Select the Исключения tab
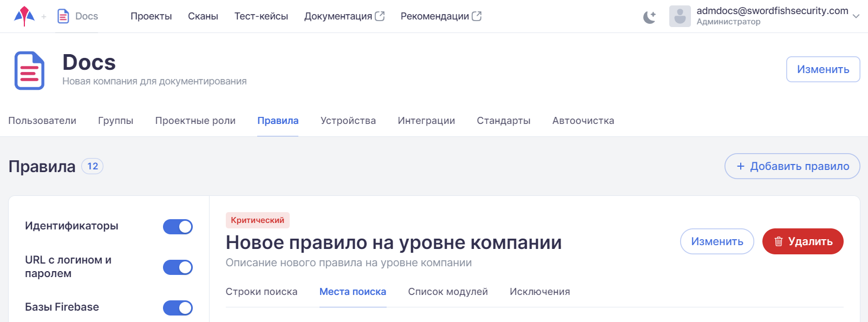The image size is (868, 322). [540, 292]
